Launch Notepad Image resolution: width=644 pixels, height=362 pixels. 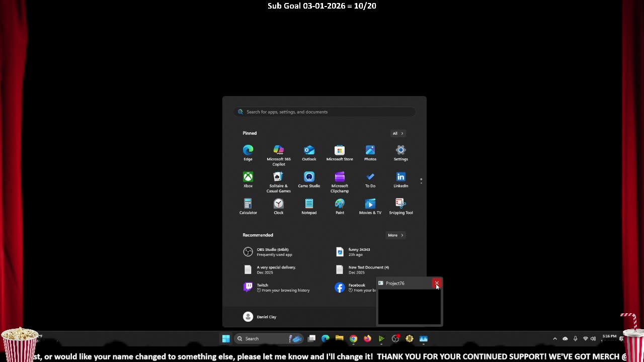click(x=309, y=206)
